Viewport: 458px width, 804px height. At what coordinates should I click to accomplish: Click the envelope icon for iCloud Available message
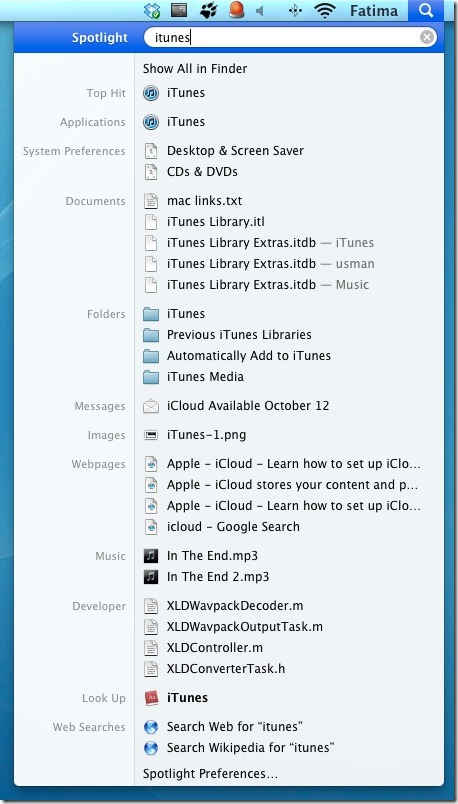pos(151,406)
